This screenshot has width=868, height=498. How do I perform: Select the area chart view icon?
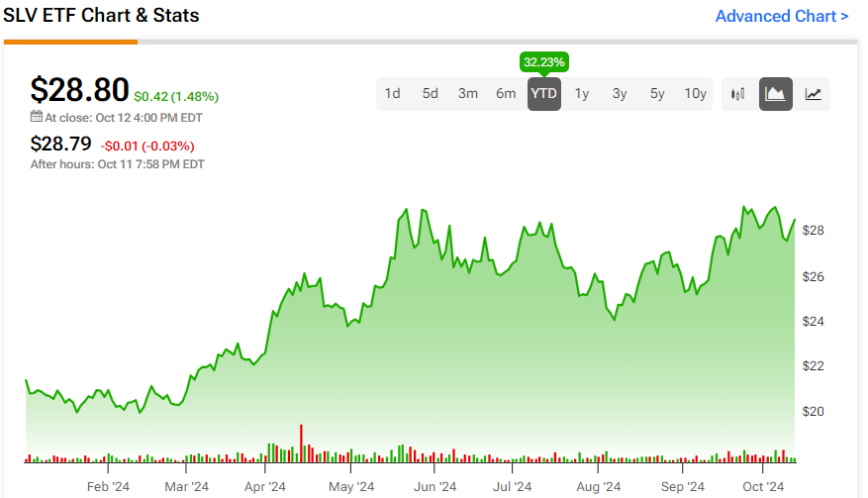click(x=775, y=94)
